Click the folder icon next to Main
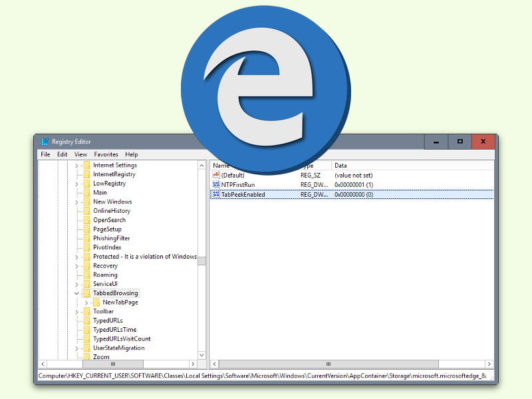The height and width of the screenshot is (399, 532). coord(87,193)
